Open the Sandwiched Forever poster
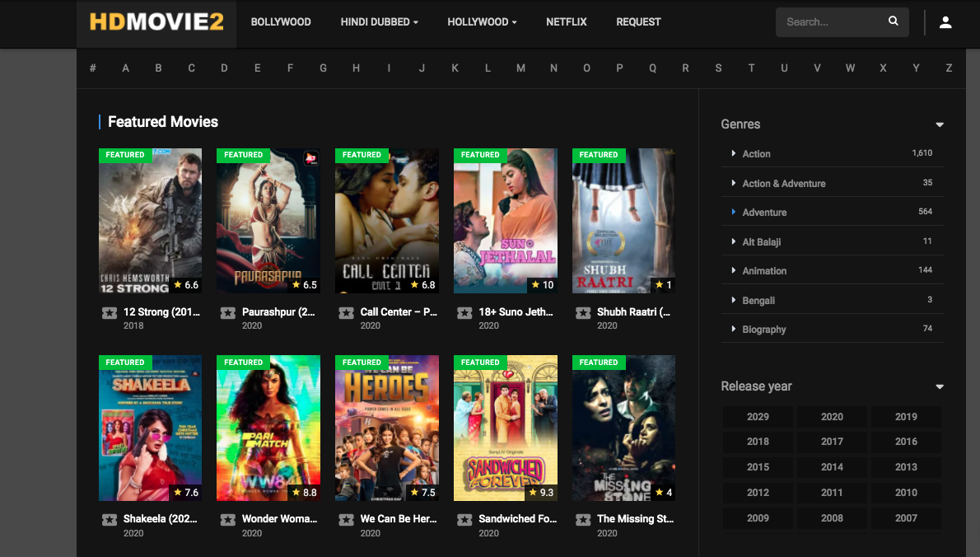Viewport: 980px width, 557px height. pos(505,428)
